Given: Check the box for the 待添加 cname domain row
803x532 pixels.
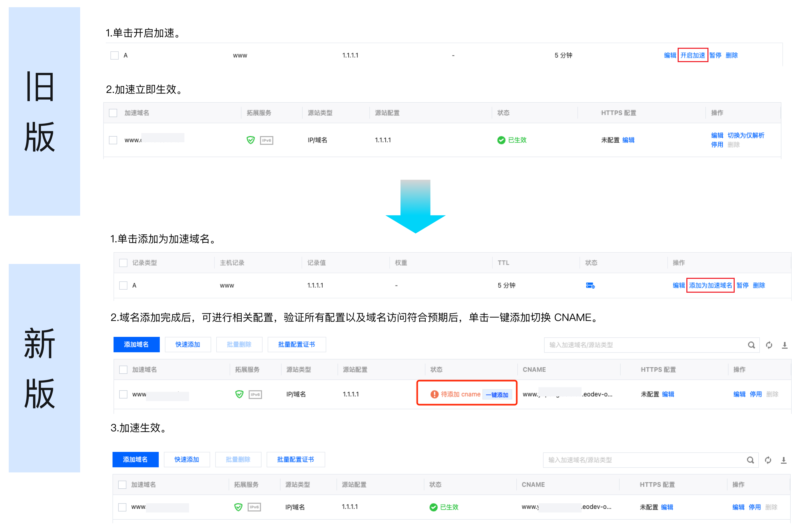Looking at the screenshot, I should [123, 394].
